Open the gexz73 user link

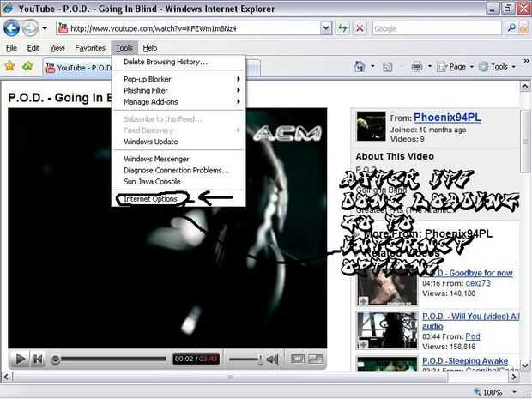tap(478, 283)
